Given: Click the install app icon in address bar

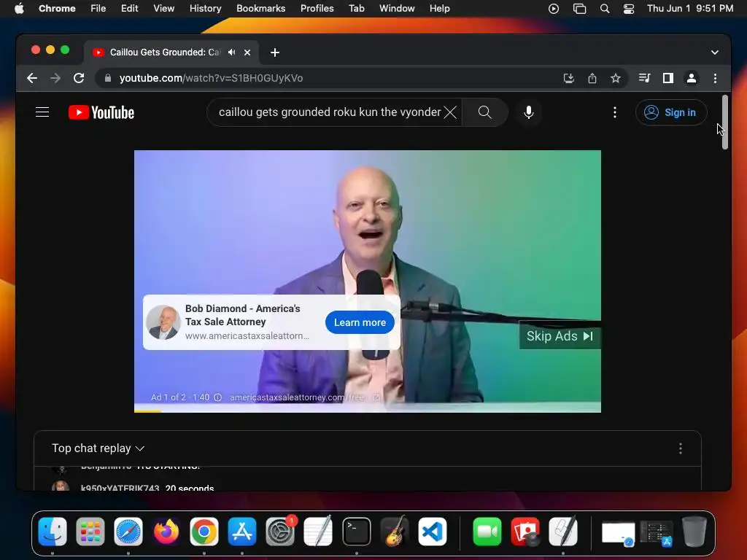Looking at the screenshot, I should coord(569,78).
